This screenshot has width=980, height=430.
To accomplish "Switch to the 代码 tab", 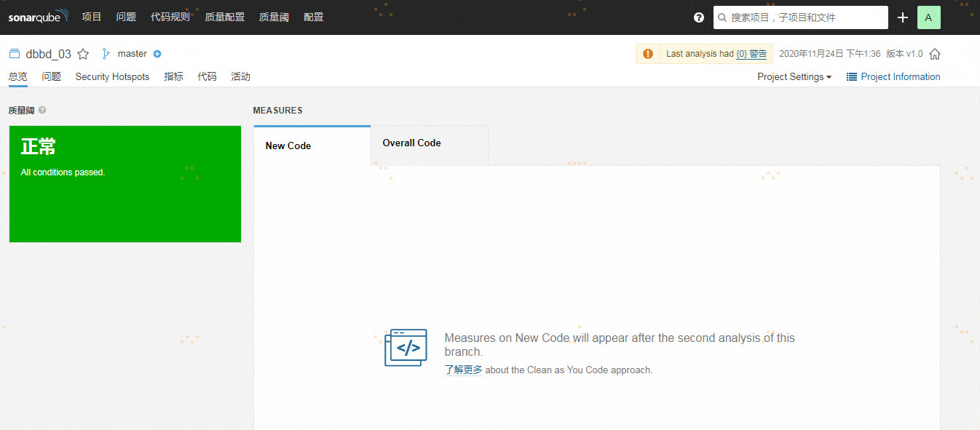I will (207, 76).
